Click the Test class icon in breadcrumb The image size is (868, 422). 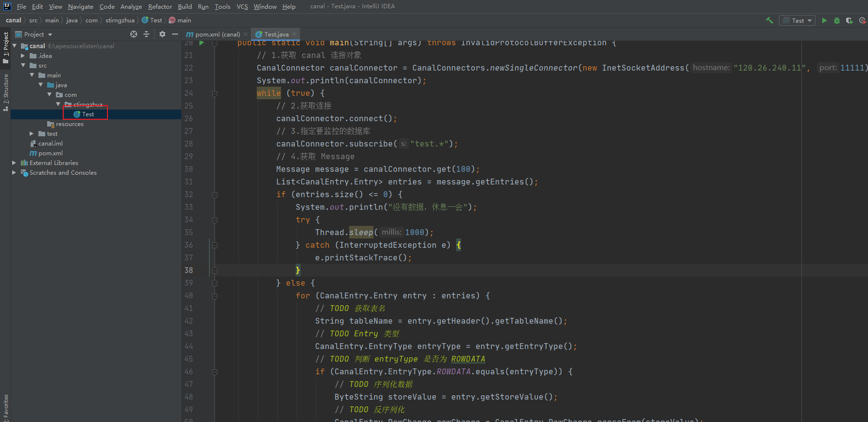(x=145, y=20)
